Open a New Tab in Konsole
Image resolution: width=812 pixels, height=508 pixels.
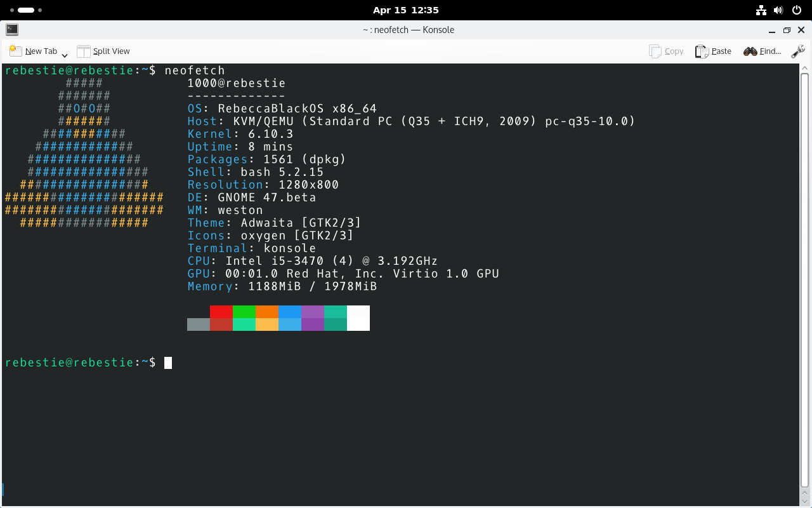pos(33,51)
